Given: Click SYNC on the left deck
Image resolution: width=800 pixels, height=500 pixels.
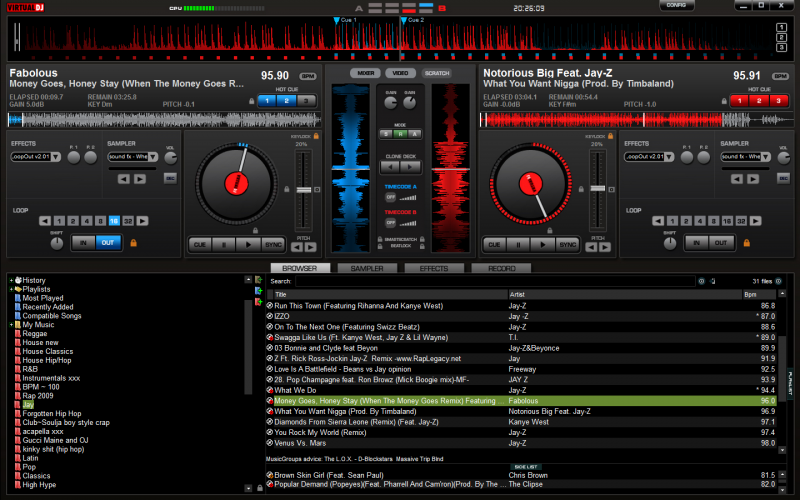Looking at the screenshot, I should [x=273, y=245].
